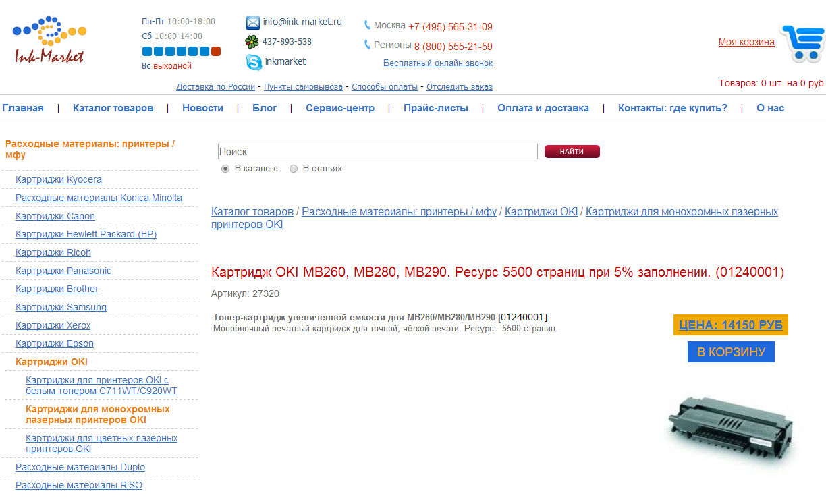Click 'Бесплатный онлайн звонок' link
826x504 pixels.
438,63
